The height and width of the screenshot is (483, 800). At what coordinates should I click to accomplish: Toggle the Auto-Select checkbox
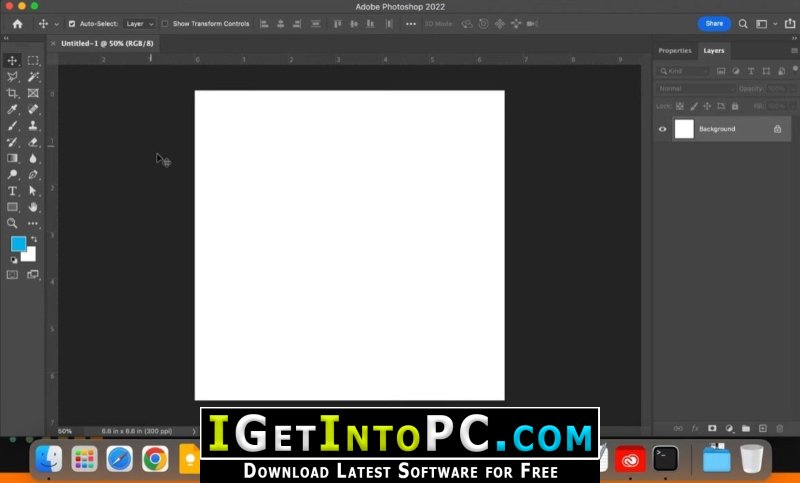(x=72, y=24)
